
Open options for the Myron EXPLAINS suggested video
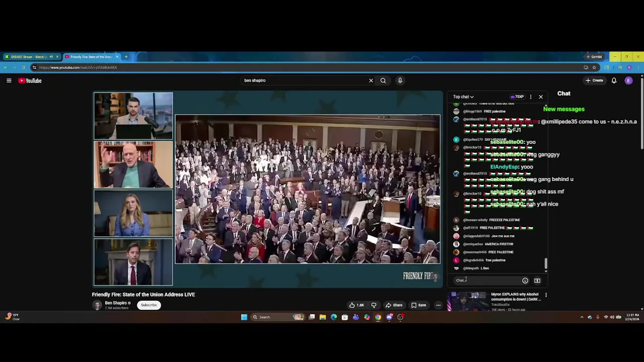pyautogui.click(x=546, y=295)
